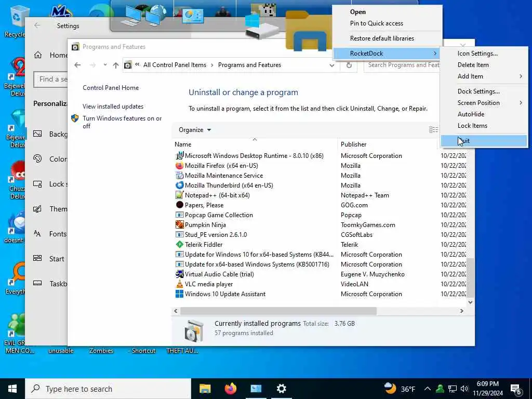Open the recent locations dropdown arrow
Screen dimensions: 532x399
[x=105, y=65]
